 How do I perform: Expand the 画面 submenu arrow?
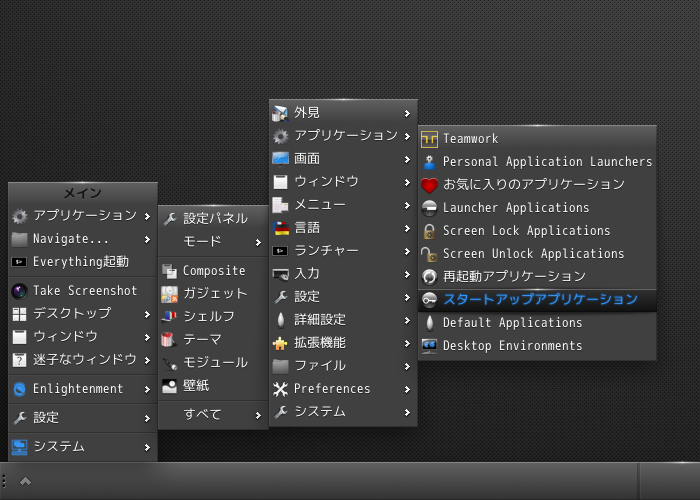pyautogui.click(x=407, y=159)
